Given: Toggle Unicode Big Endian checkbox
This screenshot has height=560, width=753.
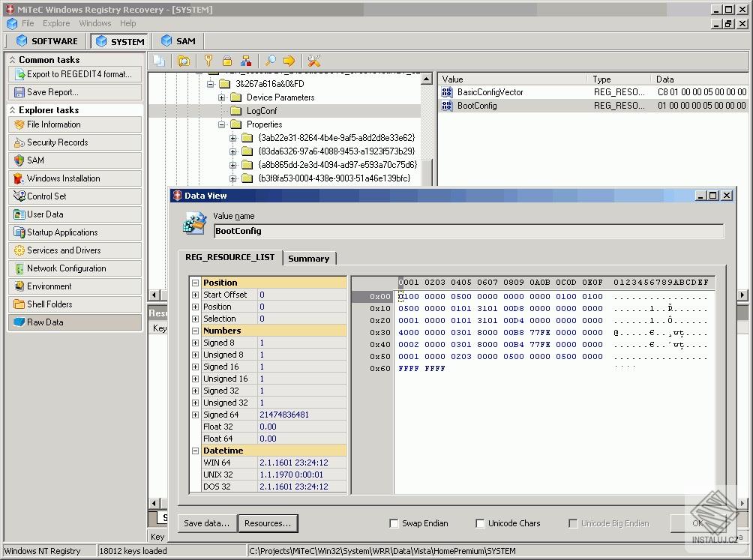Looking at the screenshot, I should pos(573,523).
